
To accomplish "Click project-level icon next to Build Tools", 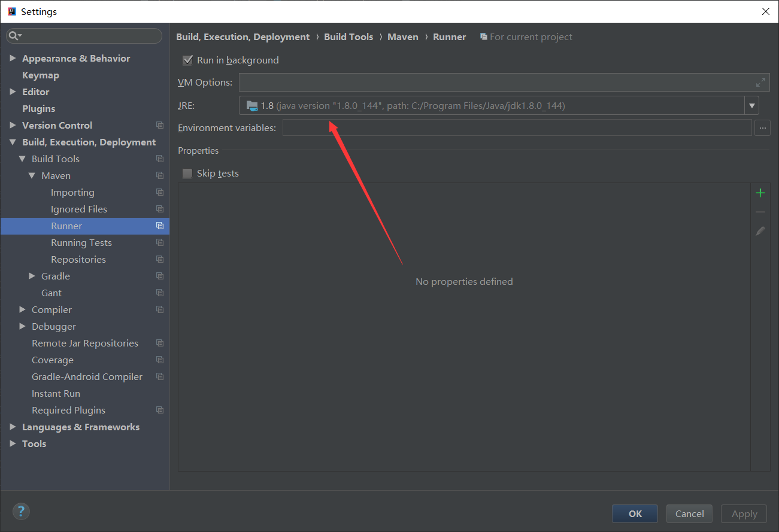I will point(160,159).
